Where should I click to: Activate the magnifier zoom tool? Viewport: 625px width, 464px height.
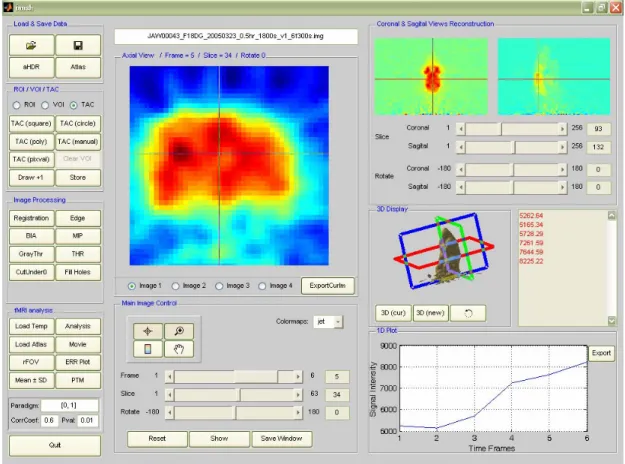(179, 331)
